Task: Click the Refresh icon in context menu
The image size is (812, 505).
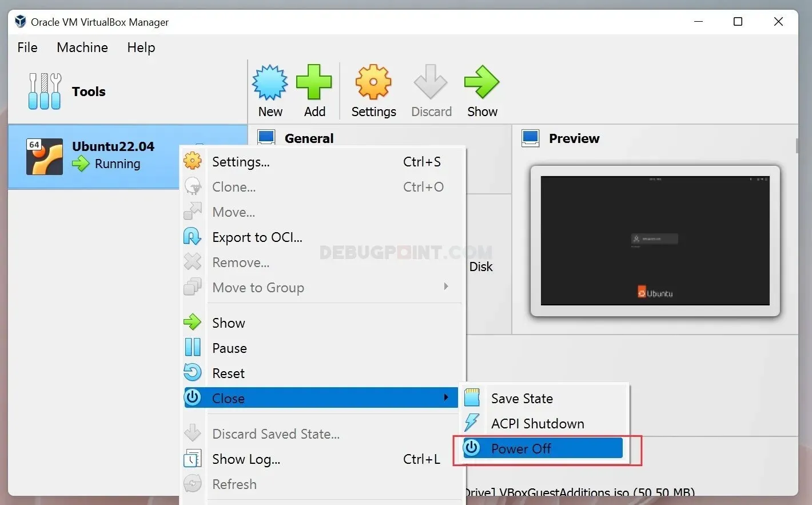Action: [193, 484]
